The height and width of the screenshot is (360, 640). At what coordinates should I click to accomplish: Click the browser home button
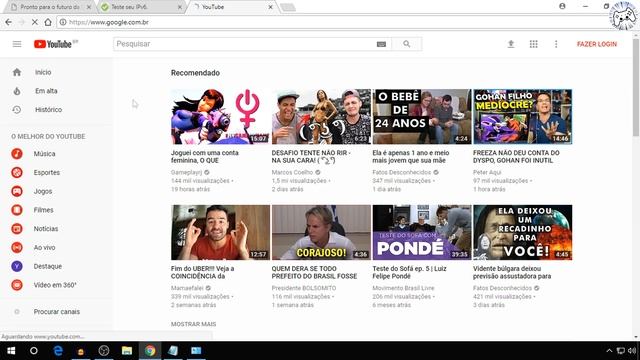point(48,22)
